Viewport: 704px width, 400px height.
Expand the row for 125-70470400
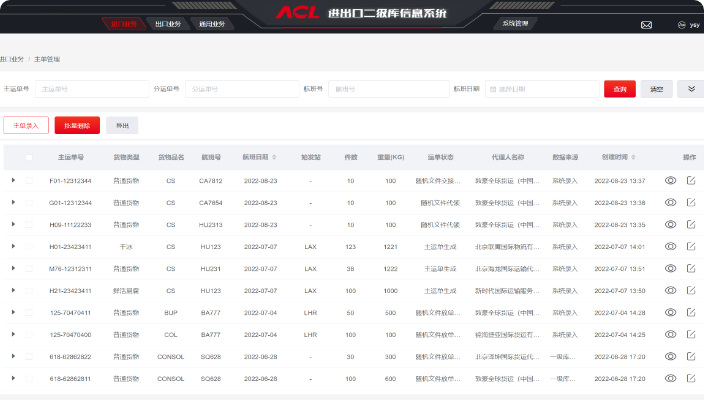click(x=13, y=334)
